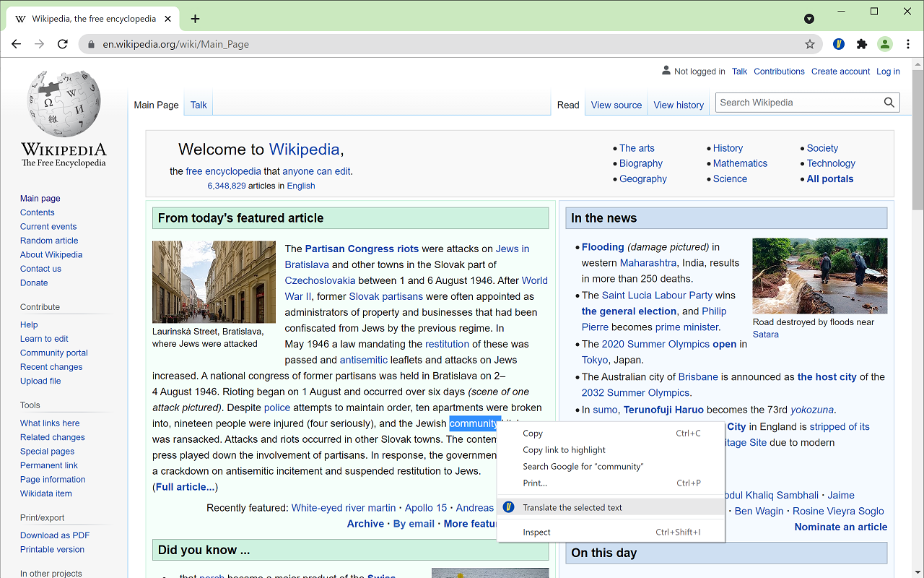Open Nominate an article link
This screenshot has height=578, width=924.
point(841,527)
